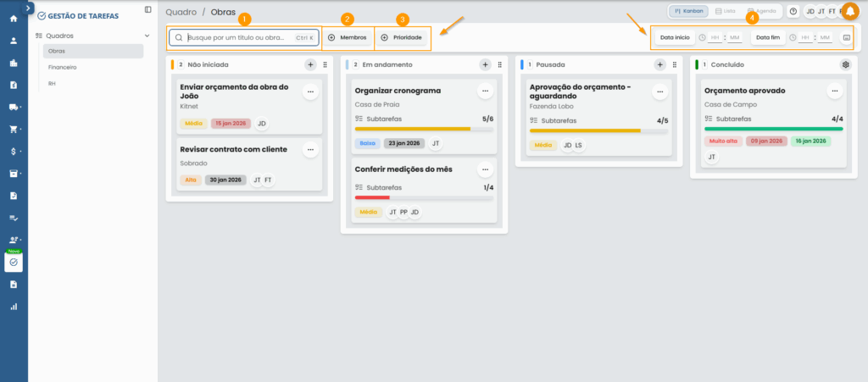This screenshot has height=382, width=868.
Task: Click the home icon in left sidebar
Action: pos(14,19)
